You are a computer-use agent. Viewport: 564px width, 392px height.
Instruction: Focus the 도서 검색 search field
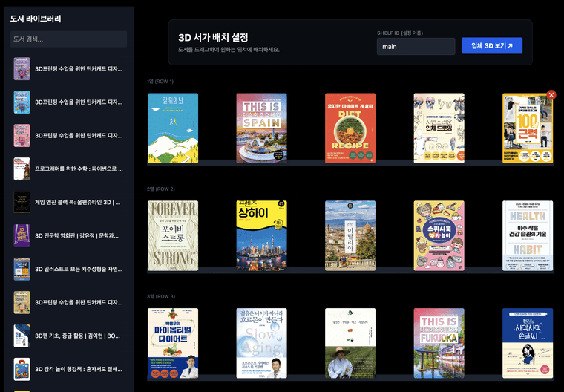point(68,39)
